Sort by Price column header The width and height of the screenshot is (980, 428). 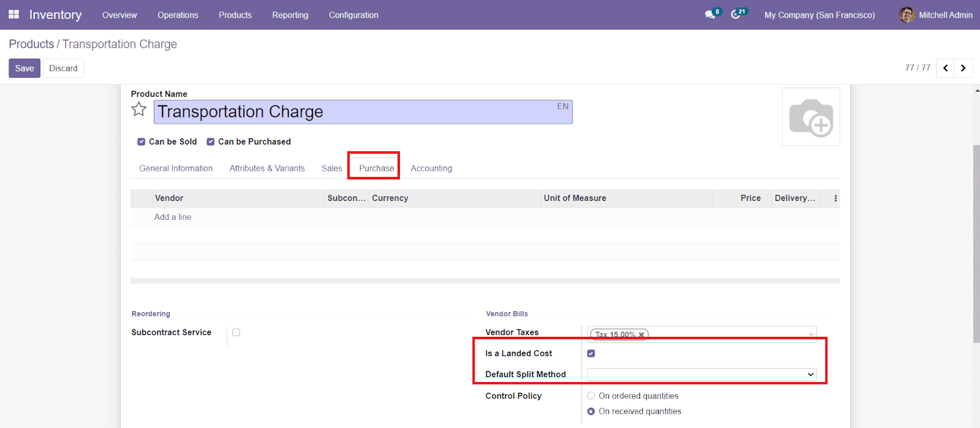point(742,198)
